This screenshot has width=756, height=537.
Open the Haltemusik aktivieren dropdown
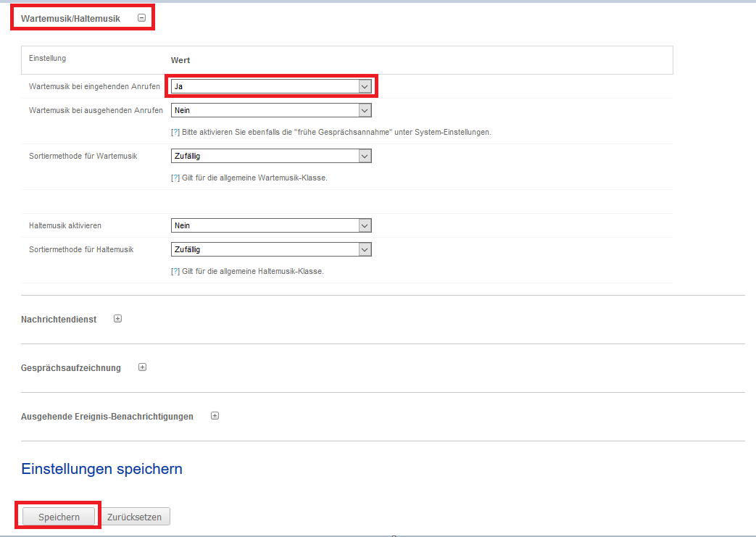pos(271,225)
